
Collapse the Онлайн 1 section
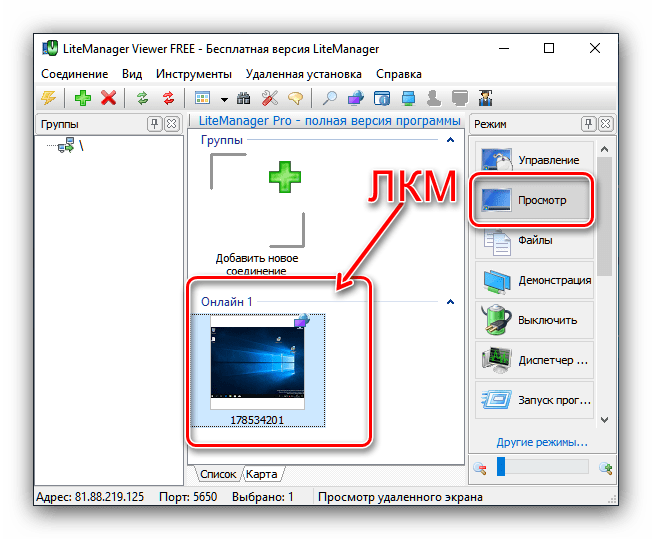click(450, 300)
